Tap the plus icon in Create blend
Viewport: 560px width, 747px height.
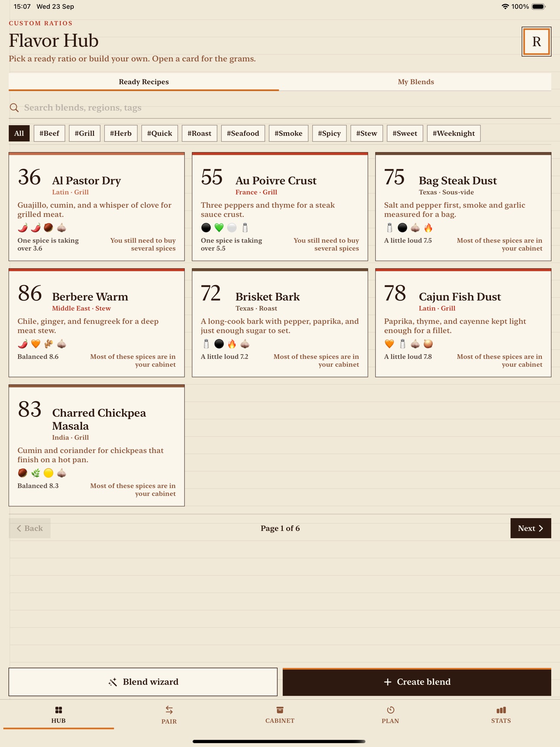(x=388, y=682)
